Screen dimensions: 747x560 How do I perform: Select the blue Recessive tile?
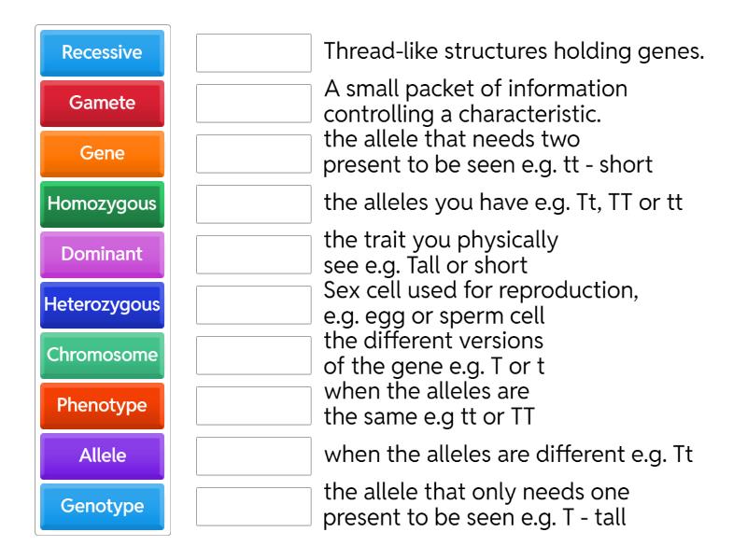click(x=102, y=53)
